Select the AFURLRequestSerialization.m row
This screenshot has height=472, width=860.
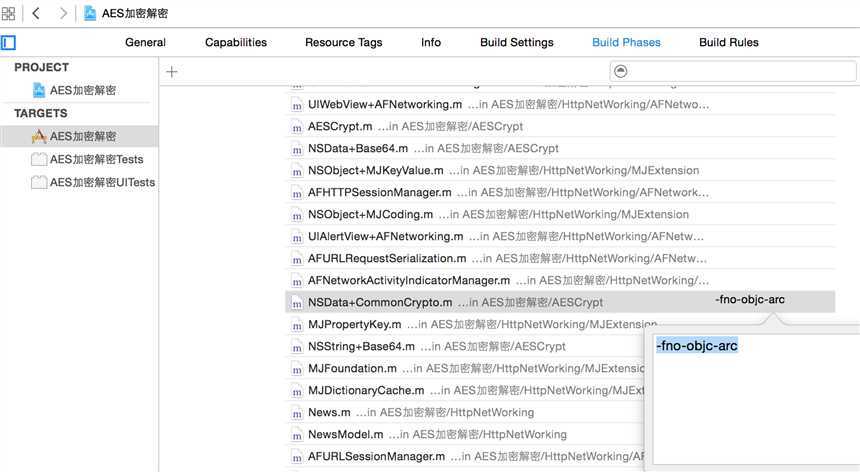coord(560,258)
